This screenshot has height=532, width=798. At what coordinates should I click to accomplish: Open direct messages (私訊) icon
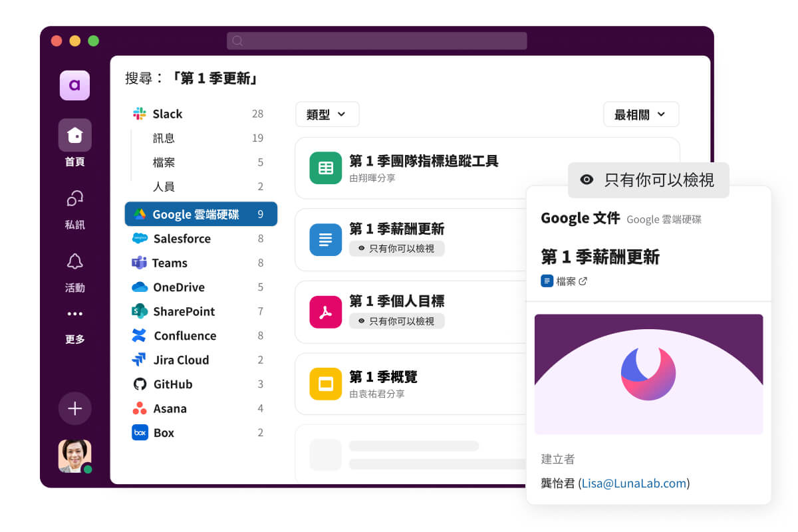click(74, 199)
